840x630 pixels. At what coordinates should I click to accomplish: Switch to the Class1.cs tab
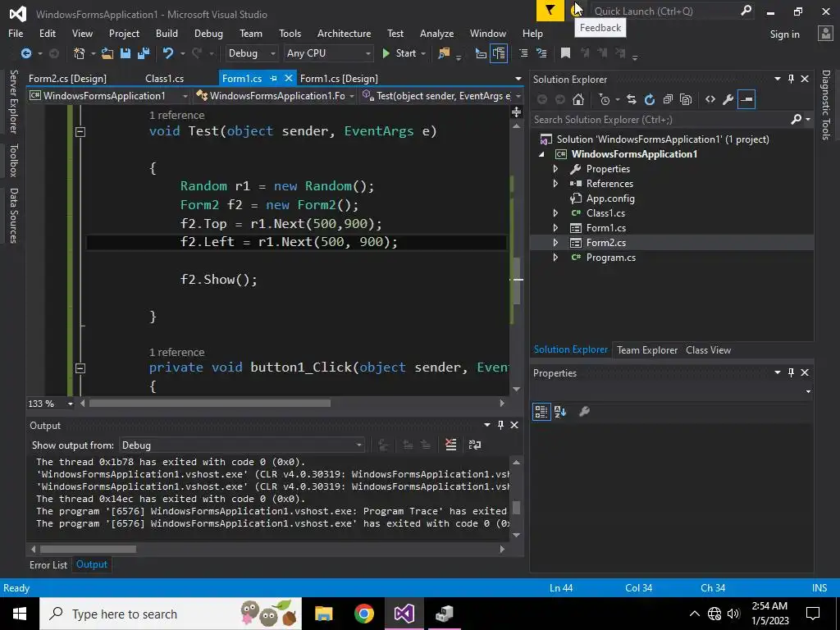(164, 78)
